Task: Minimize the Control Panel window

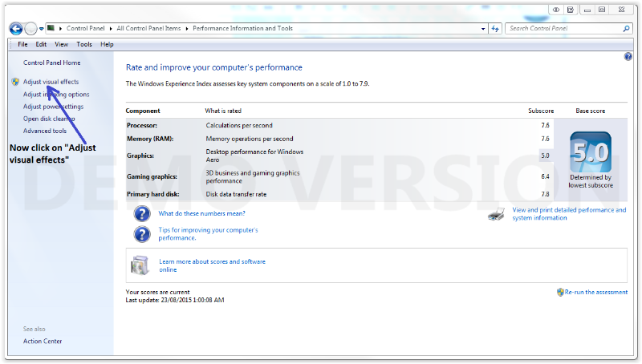Action: click(x=587, y=10)
